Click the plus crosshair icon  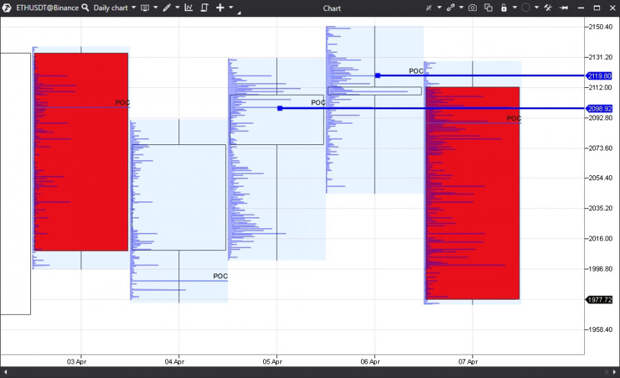coord(220,8)
